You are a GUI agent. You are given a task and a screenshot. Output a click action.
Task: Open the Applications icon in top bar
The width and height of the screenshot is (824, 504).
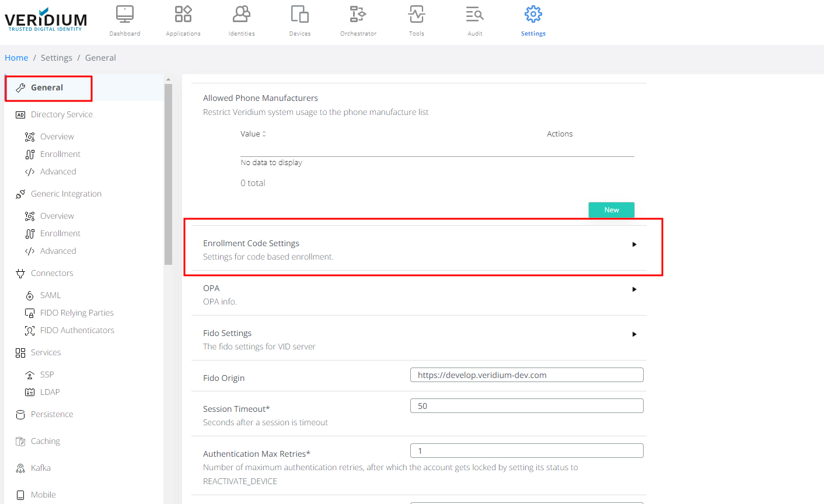(x=183, y=15)
